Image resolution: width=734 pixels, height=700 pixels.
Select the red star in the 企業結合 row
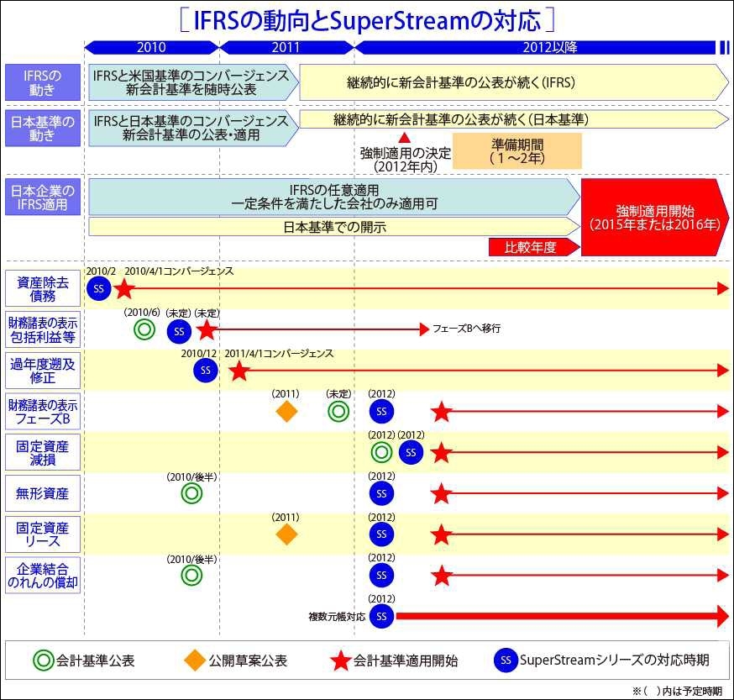(442, 575)
